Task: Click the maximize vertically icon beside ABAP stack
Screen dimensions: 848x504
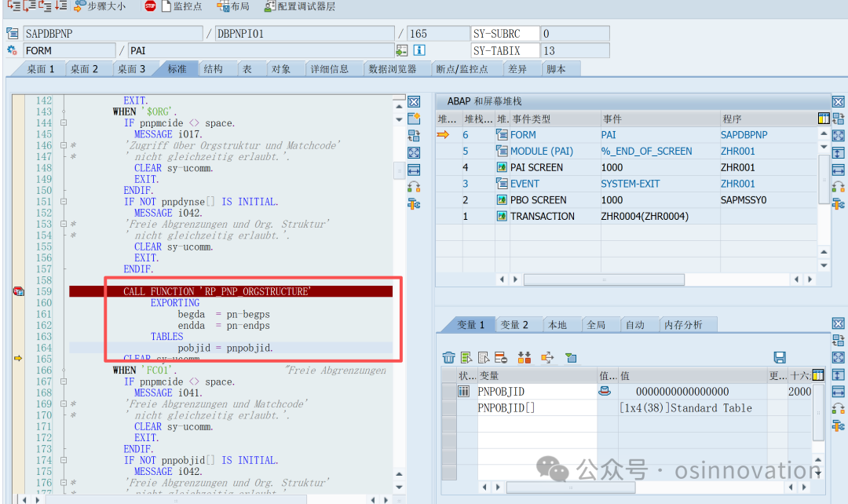Action: (839, 153)
